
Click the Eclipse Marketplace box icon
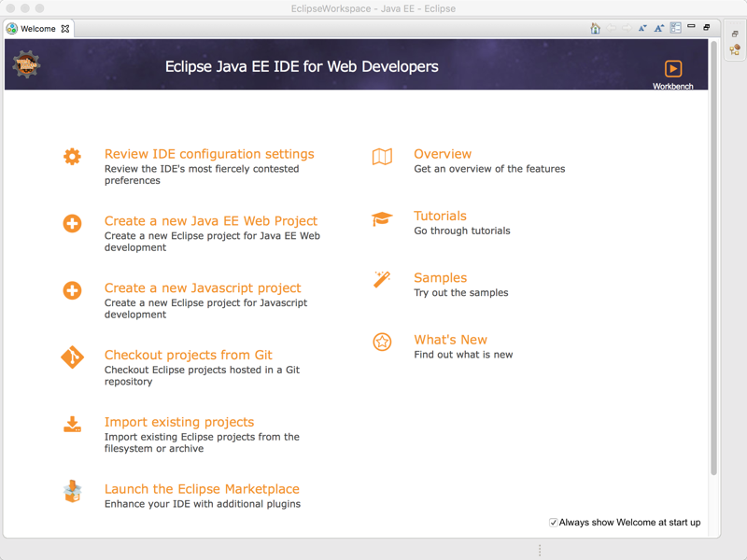(73, 491)
